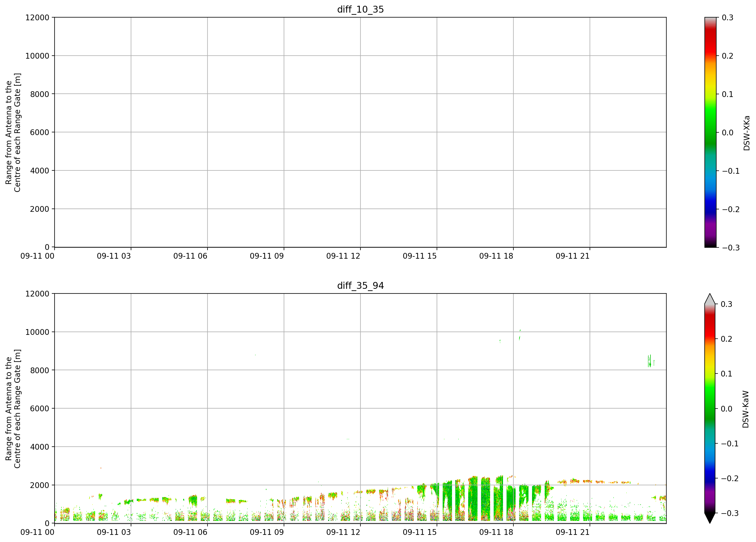
Task: Click '0.2' tick on DSW-KaW colorbar
Action: (x=726, y=339)
